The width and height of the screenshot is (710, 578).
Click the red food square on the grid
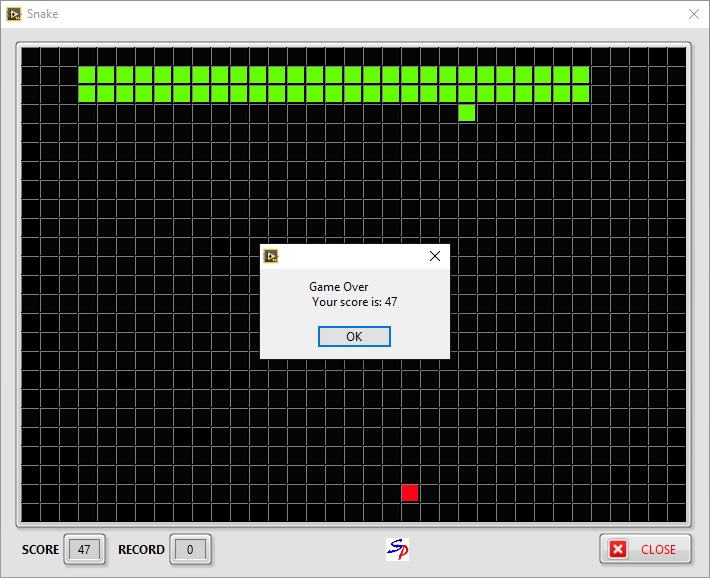click(410, 493)
